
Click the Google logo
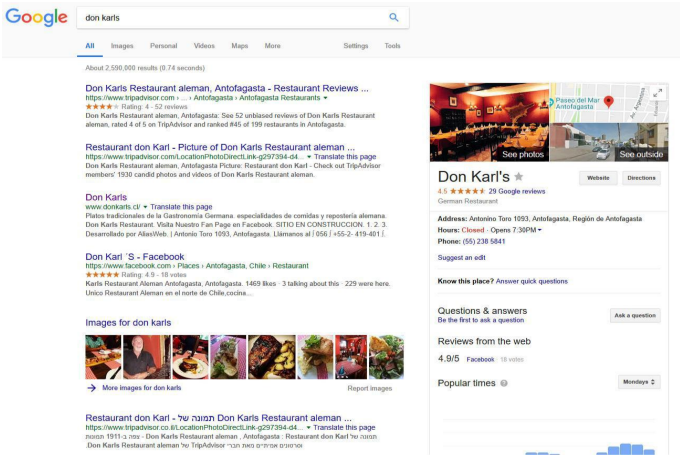click(x=36, y=17)
